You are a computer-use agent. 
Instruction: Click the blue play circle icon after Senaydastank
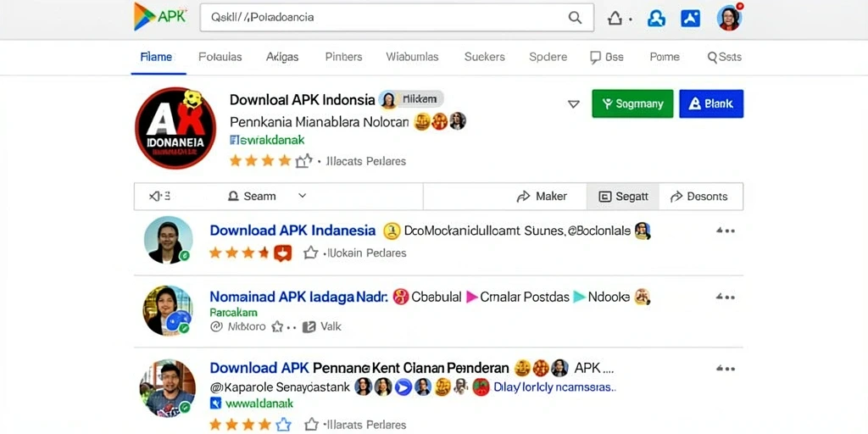(x=403, y=387)
